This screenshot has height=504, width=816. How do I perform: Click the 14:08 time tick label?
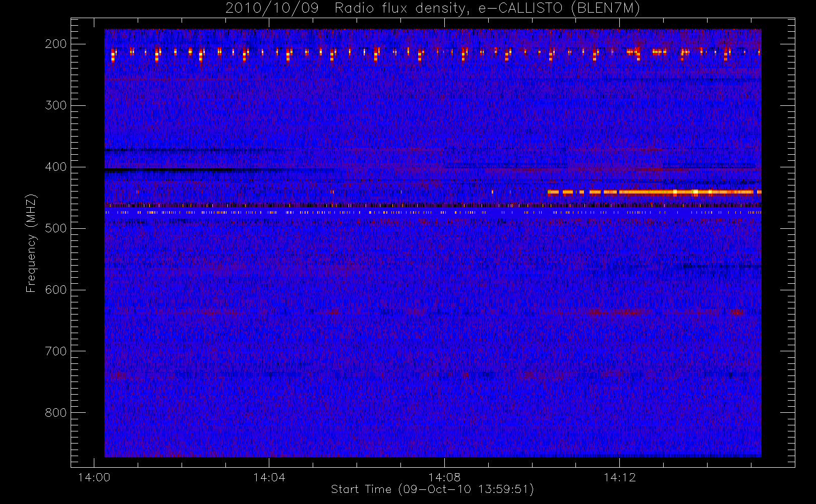coord(444,477)
